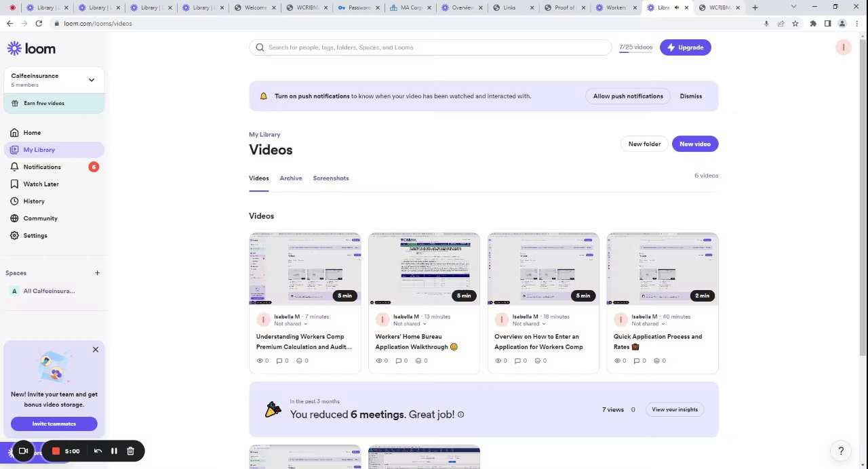
Task: Click Invite teammates button
Action: click(x=54, y=424)
